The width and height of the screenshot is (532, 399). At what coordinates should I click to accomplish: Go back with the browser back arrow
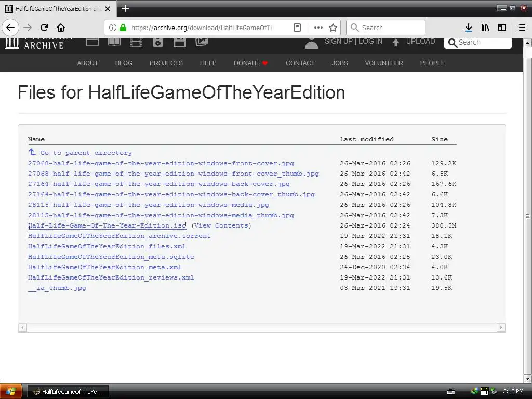pyautogui.click(x=10, y=28)
